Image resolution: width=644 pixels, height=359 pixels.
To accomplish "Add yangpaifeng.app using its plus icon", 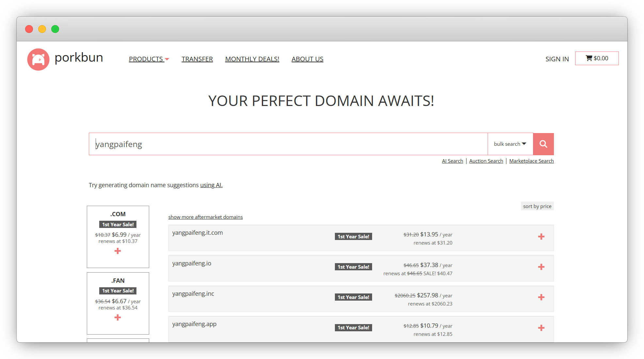I will pos(541,328).
